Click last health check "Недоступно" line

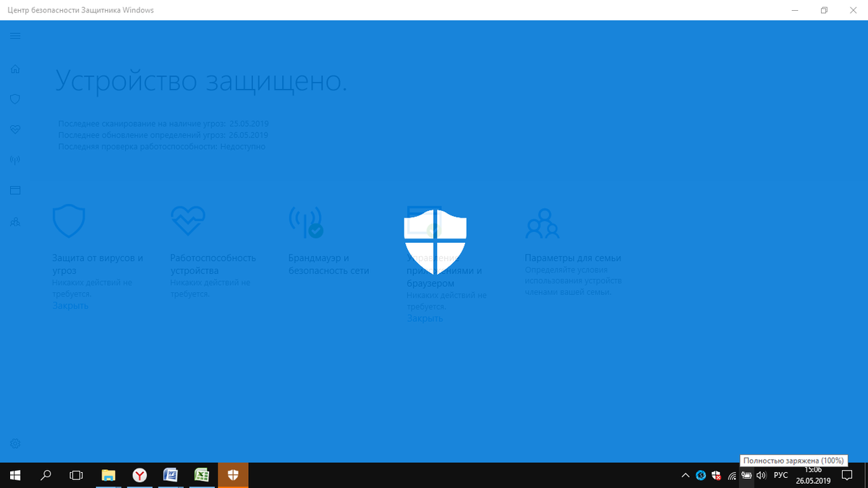click(162, 147)
